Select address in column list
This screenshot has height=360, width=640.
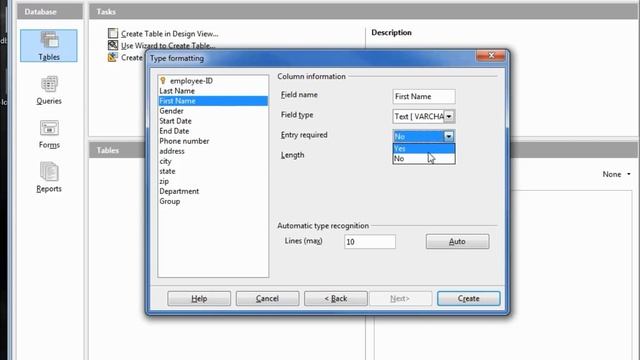tap(213, 151)
